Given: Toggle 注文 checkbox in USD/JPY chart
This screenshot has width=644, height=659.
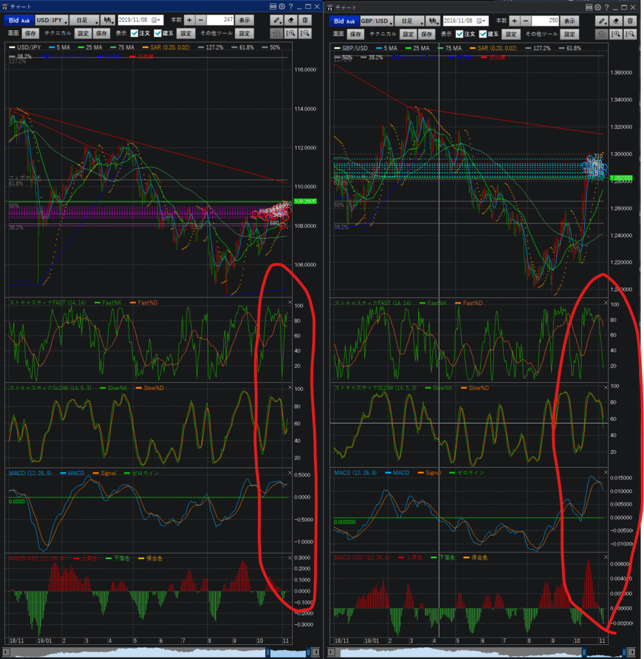Looking at the screenshot, I should point(134,33).
